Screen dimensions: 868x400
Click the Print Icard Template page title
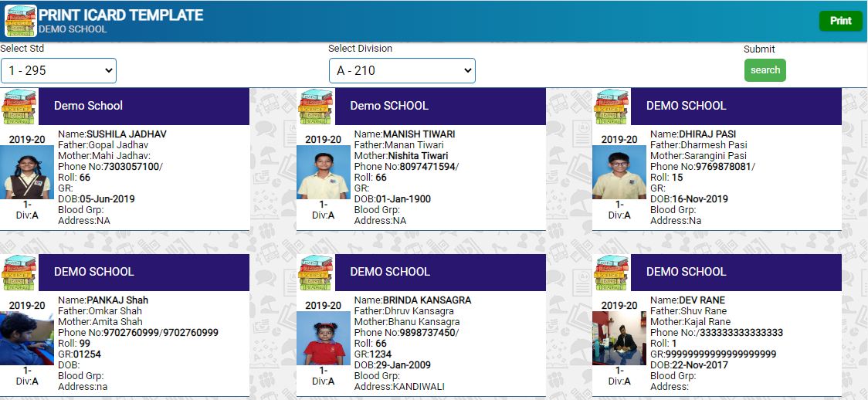pos(121,15)
